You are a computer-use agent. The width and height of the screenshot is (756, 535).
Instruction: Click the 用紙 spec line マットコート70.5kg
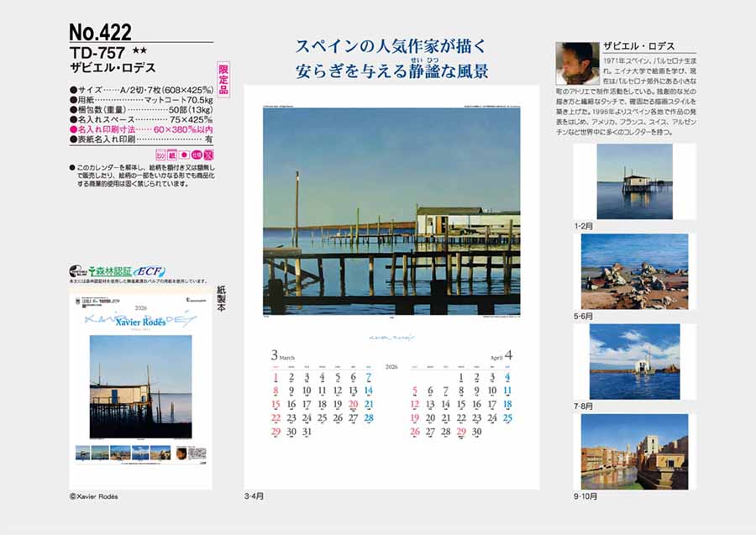click(x=141, y=100)
